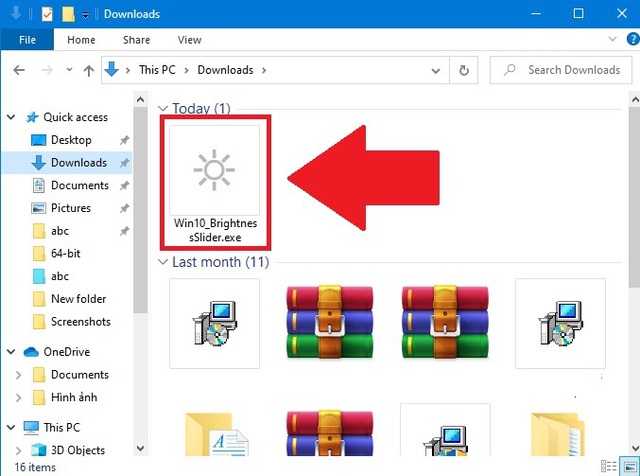Select Desktop in Quick access

point(71,140)
